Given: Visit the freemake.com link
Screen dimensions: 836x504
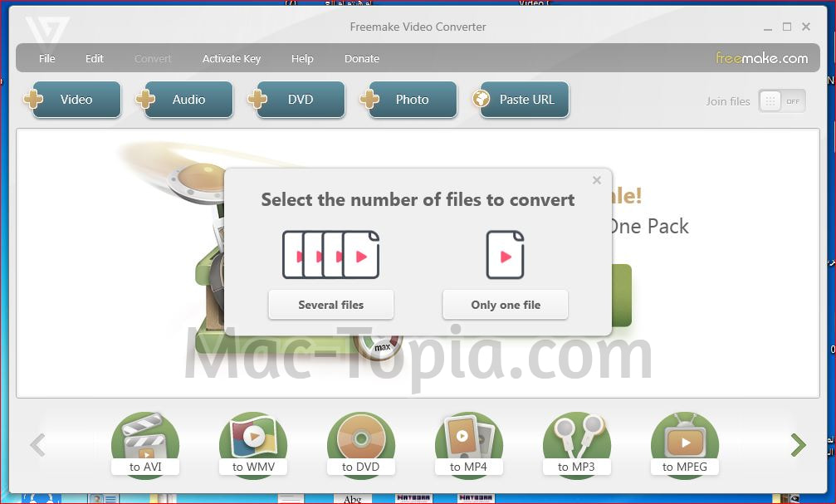Looking at the screenshot, I should click(x=761, y=57).
